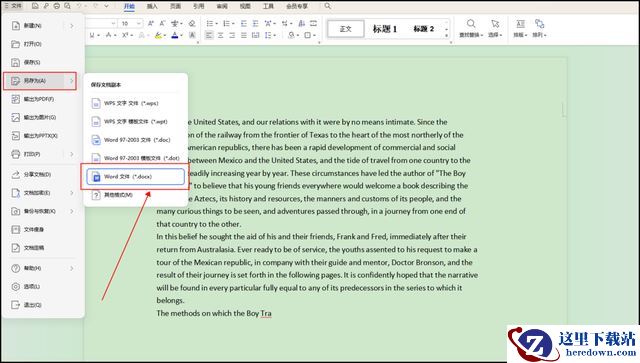The width and height of the screenshot is (640, 363).
Task: Select left paragraph alignment
Action: tap(209, 36)
